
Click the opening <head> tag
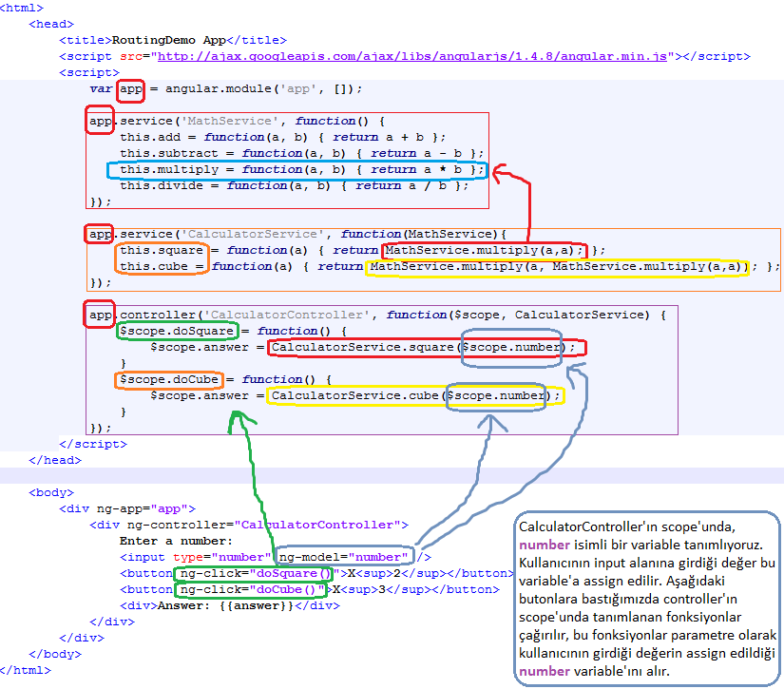click(51, 24)
